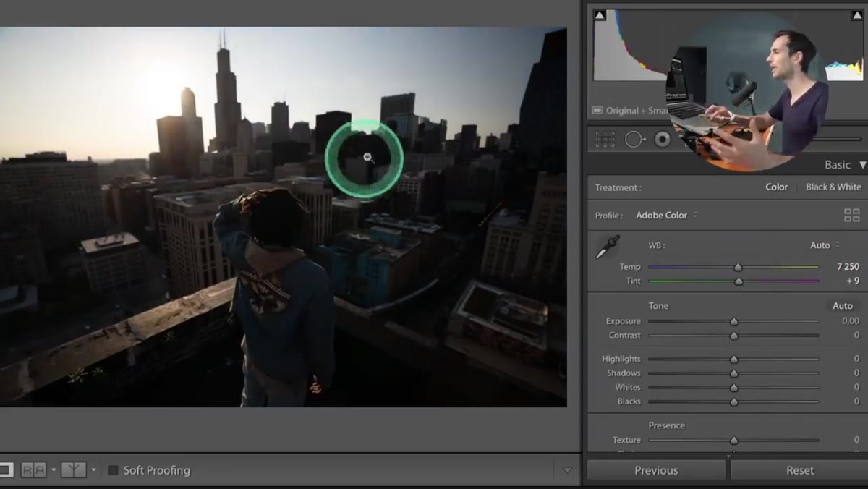
Task: Click the Tone Auto button
Action: pyautogui.click(x=843, y=306)
